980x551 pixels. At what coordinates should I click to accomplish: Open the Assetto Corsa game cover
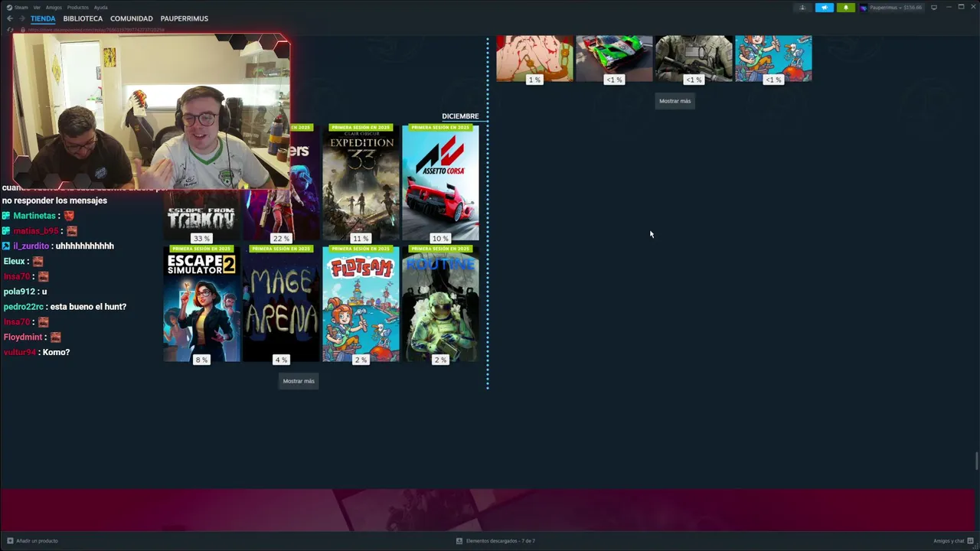click(x=440, y=182)
